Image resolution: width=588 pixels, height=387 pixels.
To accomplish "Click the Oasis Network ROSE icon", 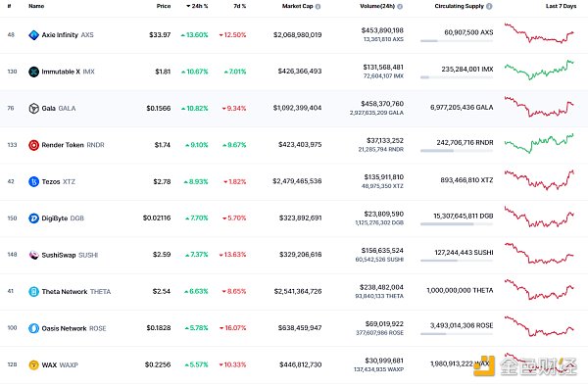I will (x=33, y=328).
